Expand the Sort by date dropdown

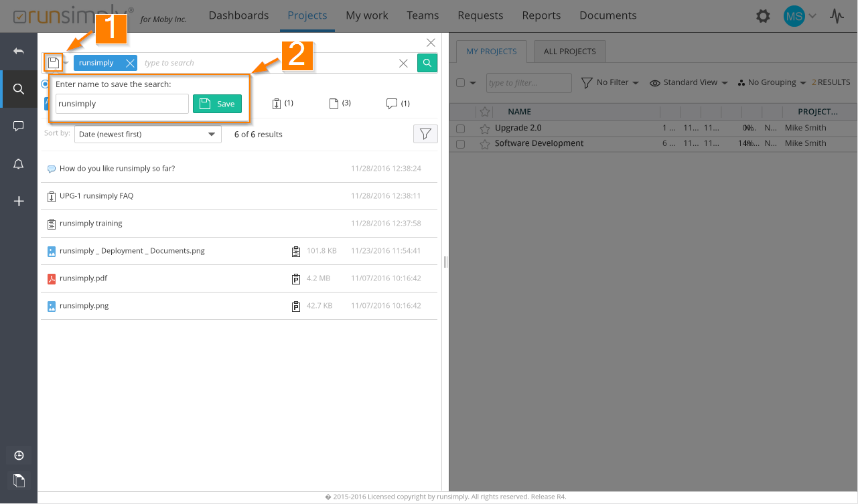click(x=147, y=134)
